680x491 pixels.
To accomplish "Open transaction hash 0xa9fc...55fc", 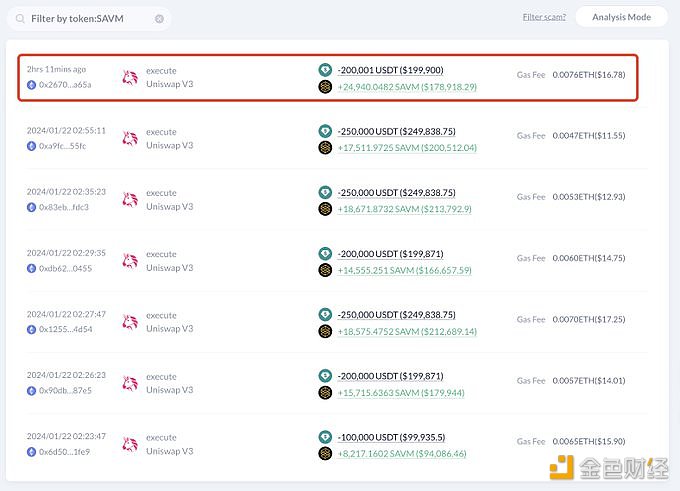I will click(62, 146).
